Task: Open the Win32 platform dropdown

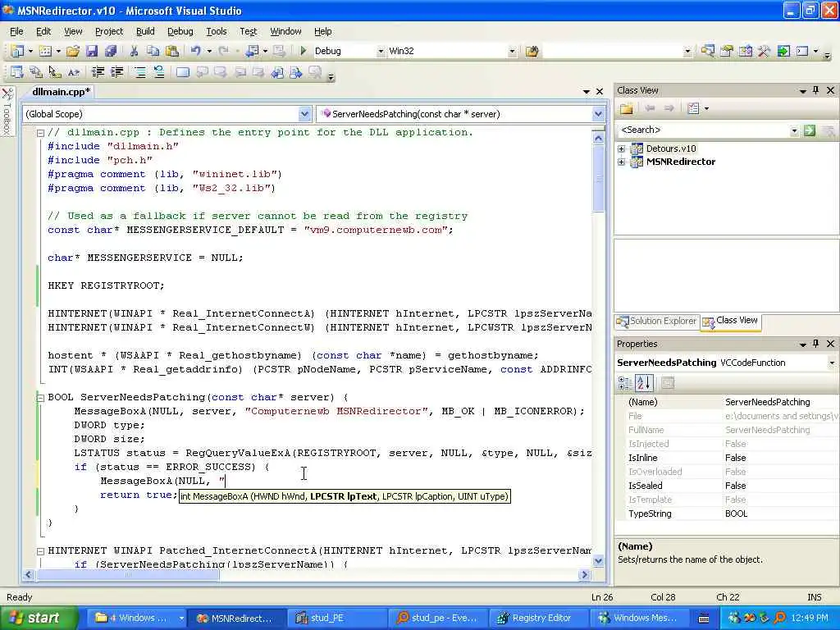Action: [512, 52]
